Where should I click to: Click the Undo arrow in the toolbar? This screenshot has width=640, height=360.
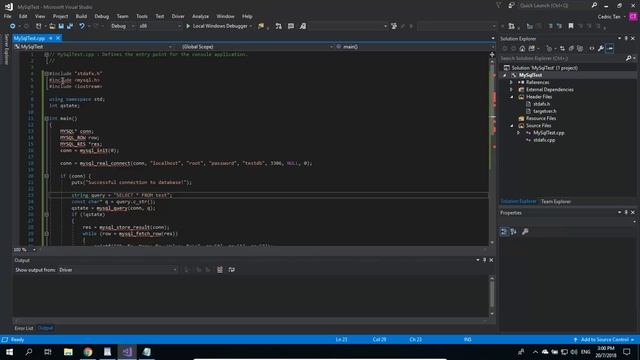(82, 26)
